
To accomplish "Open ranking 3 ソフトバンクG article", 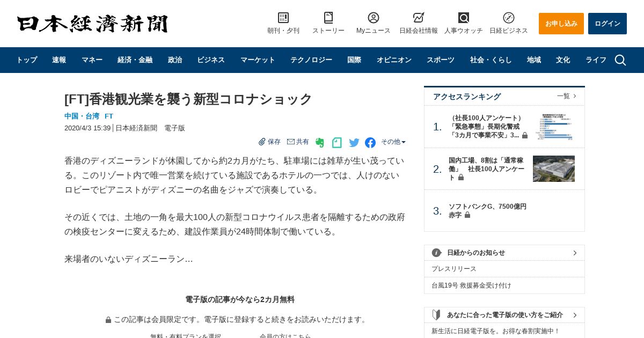I will click(x=487, y=210).
